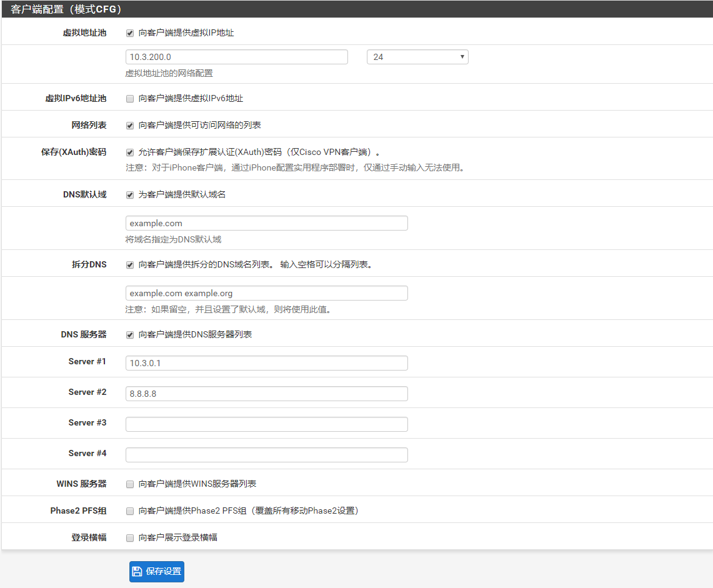Enable 向客户端展示登录横幅
This screenshot has width=713, height=588.
point(130,536)
